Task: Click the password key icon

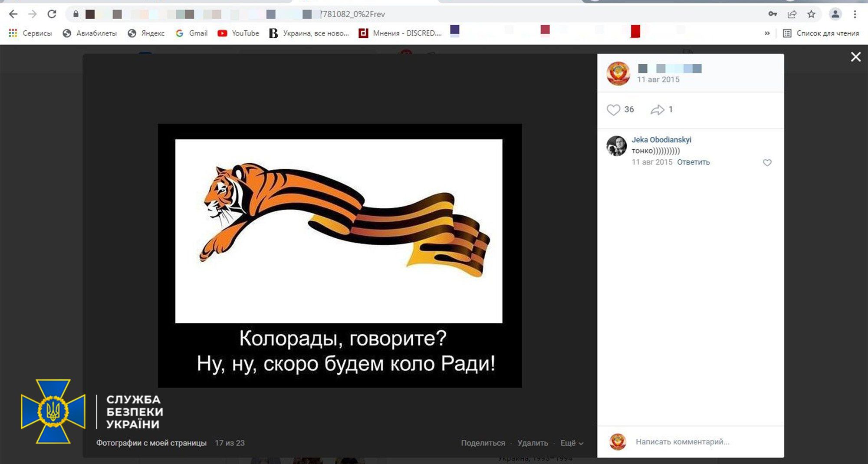Action: click(773, 14)
